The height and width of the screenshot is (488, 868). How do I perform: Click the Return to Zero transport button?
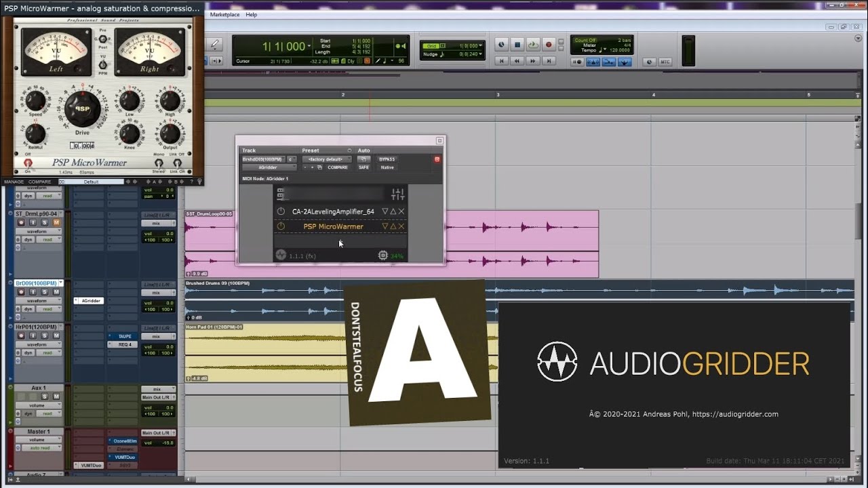501,61
